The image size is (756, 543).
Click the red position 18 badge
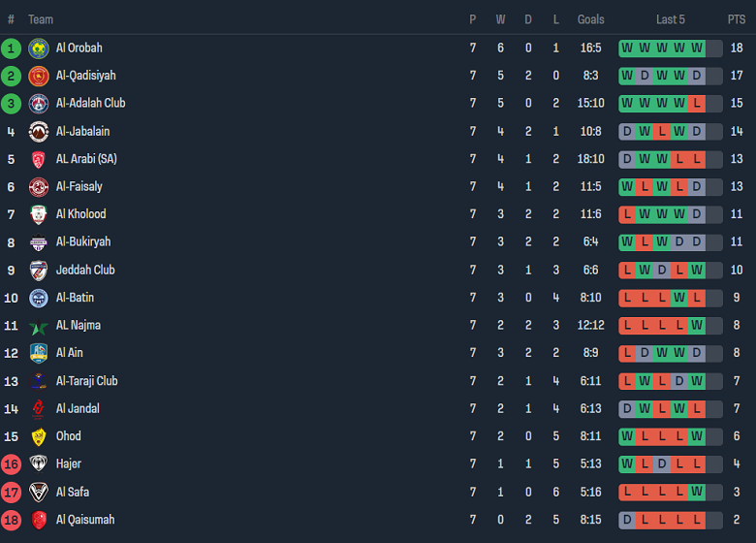(x=11, y=521)
